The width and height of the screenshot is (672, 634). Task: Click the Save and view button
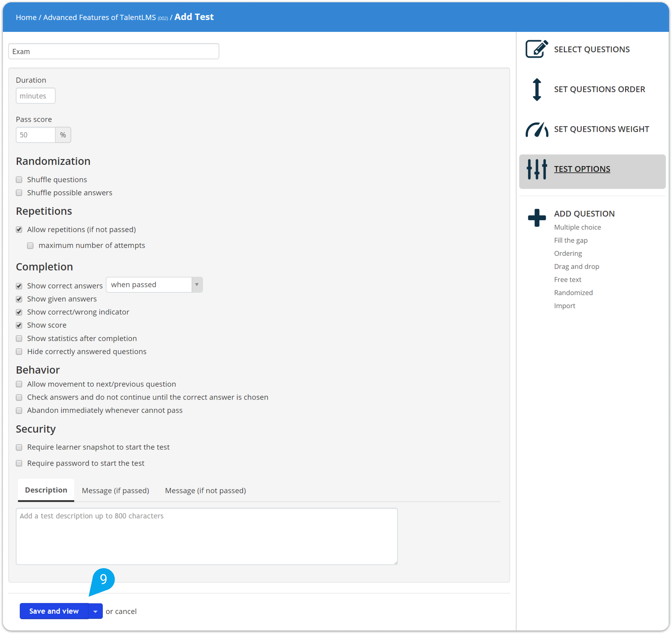coord(54,611)
